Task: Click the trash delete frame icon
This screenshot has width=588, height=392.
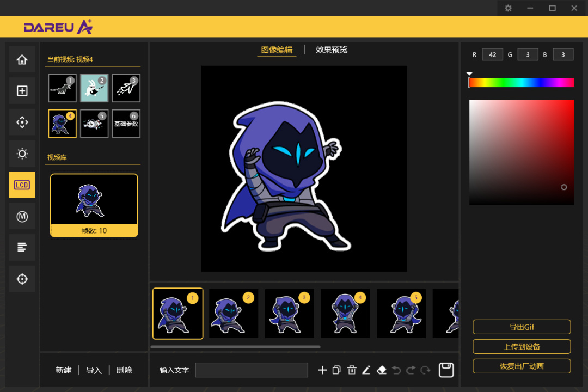Action: click(352, 370)
